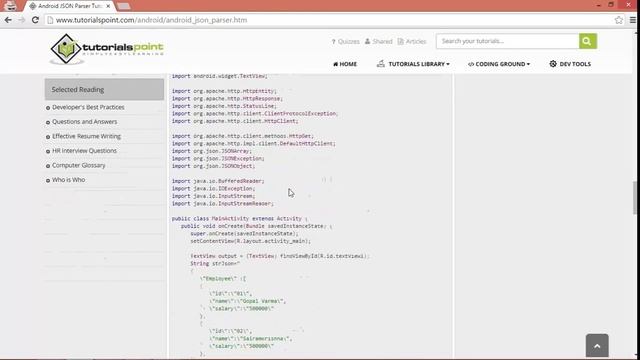Close the Android JSON Parser tab
Viewport: 640px width, 360px height.
click(x=108, y=6)
